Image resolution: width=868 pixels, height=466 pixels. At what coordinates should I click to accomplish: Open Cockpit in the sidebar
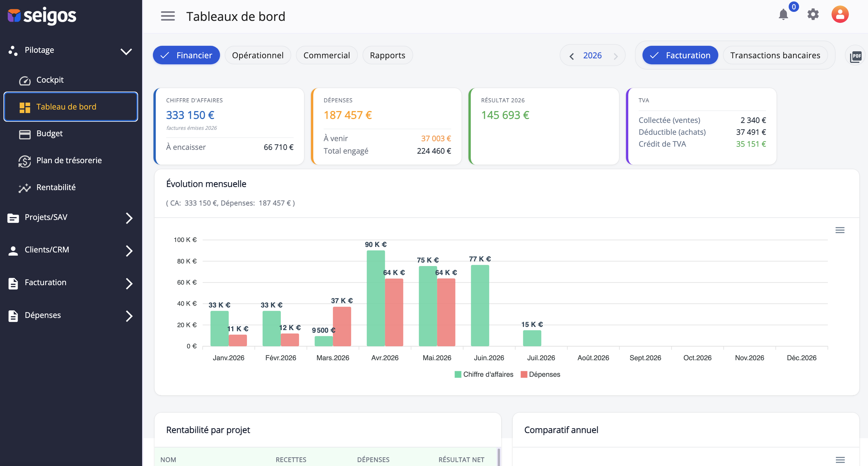pos(50,80)
